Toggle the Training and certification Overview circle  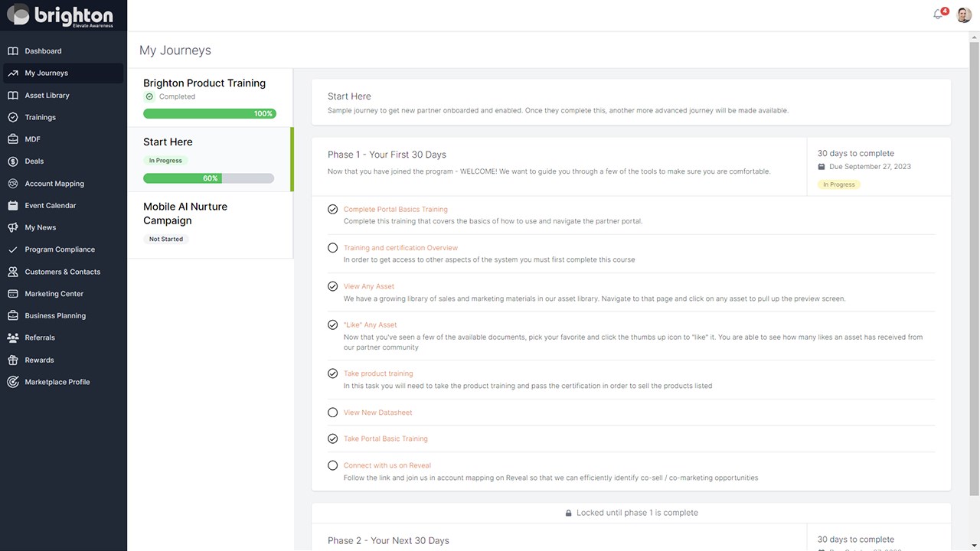(x=332, y=248)
